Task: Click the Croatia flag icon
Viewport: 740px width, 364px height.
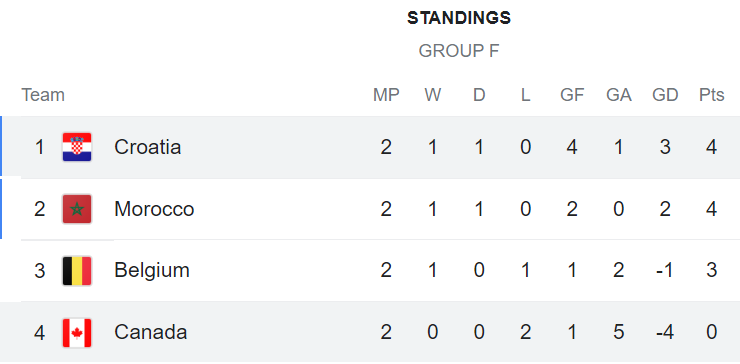Action: (x=77, y=147)
